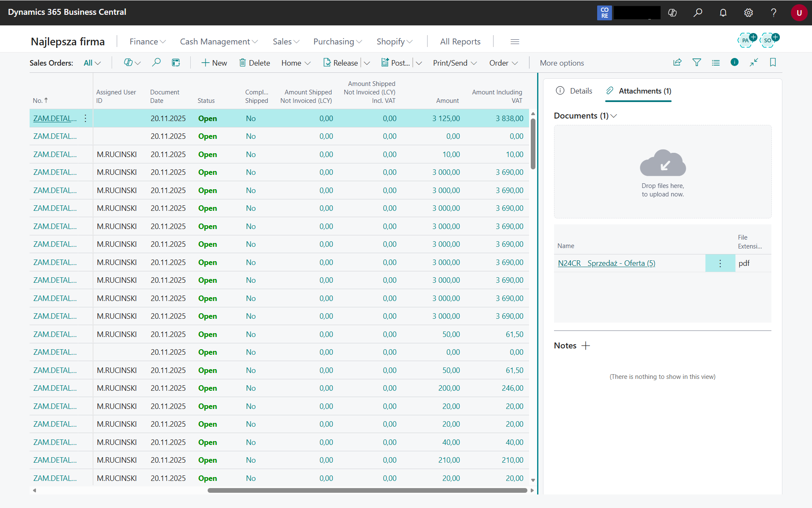Screen dimensions: 812x508
Task: Open the notifications bell
Action: 723,13
